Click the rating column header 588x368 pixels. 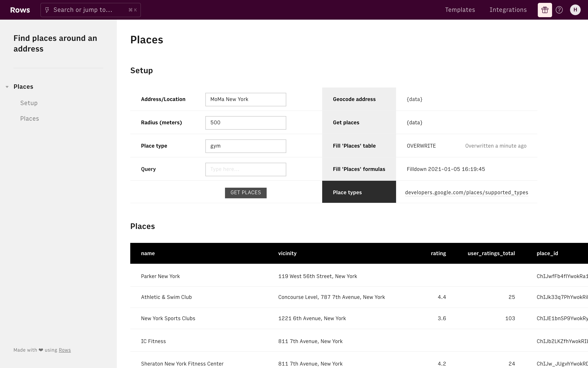click(438, 253)
